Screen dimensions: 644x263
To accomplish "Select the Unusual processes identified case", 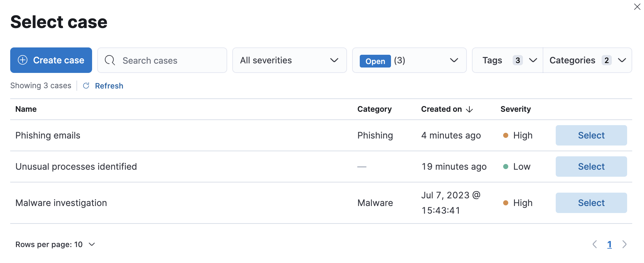I will click(x=591, y=167).
